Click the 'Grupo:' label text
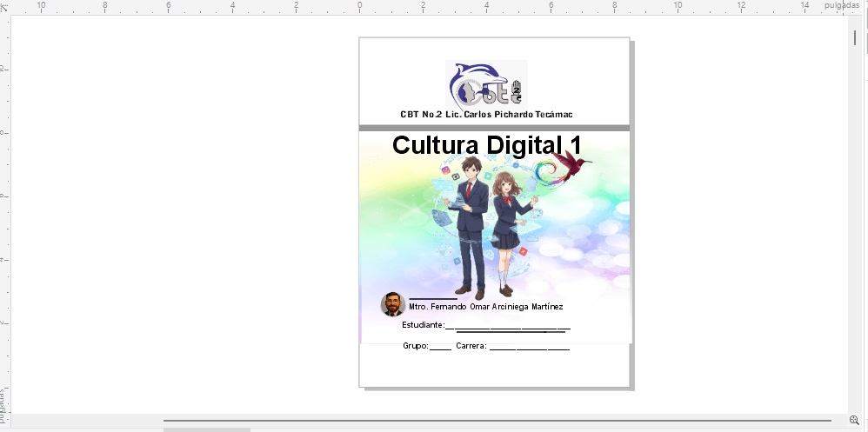The height and width of the screenshot is (432, 868). (415, 346)
